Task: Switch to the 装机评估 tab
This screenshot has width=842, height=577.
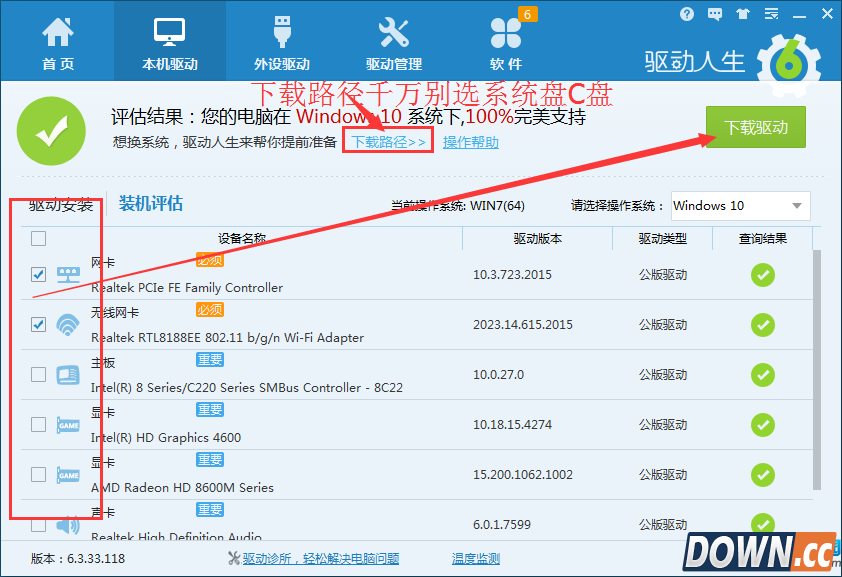Action: pos(151,204)
